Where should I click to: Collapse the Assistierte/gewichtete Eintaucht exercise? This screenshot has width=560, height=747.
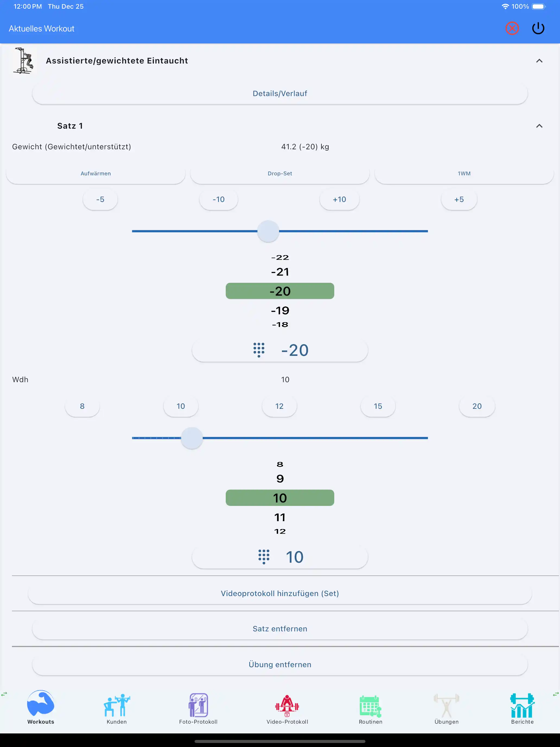pos(539,61)
